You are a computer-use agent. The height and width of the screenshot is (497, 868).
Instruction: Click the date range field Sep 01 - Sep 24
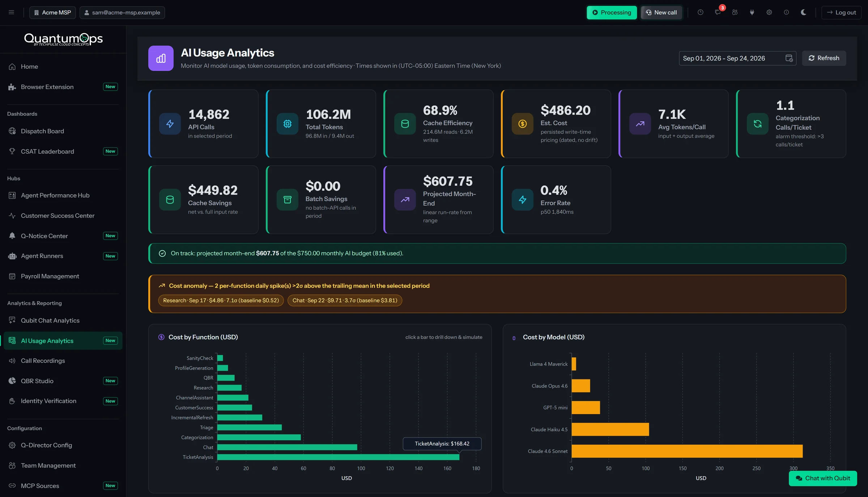tap(737, 58)
